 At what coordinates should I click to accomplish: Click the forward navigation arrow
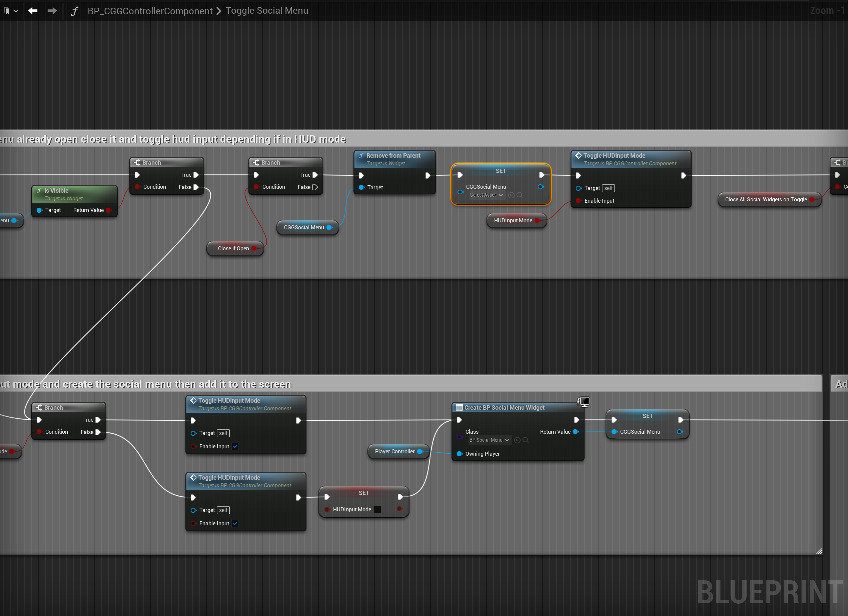point(52,11)
